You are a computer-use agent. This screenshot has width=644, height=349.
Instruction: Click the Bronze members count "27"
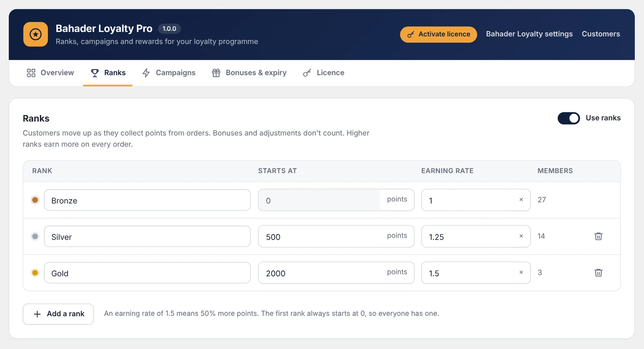point(542,200)
